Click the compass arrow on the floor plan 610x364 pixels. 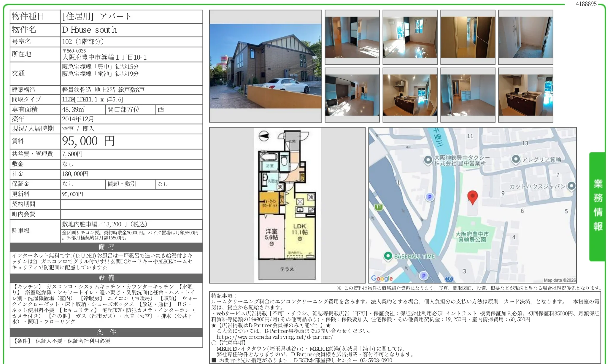(264, 136)
